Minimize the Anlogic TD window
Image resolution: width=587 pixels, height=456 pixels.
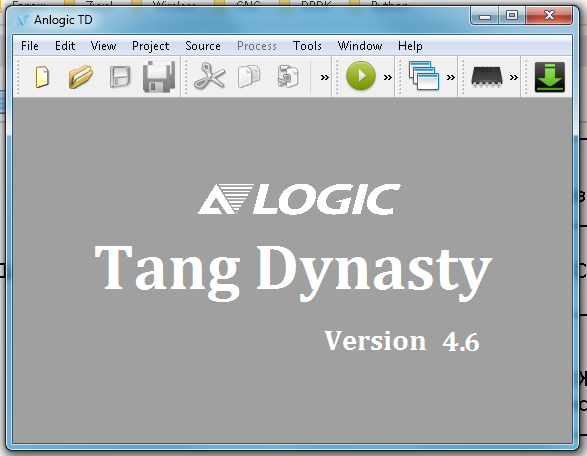(x=485, y=16)
